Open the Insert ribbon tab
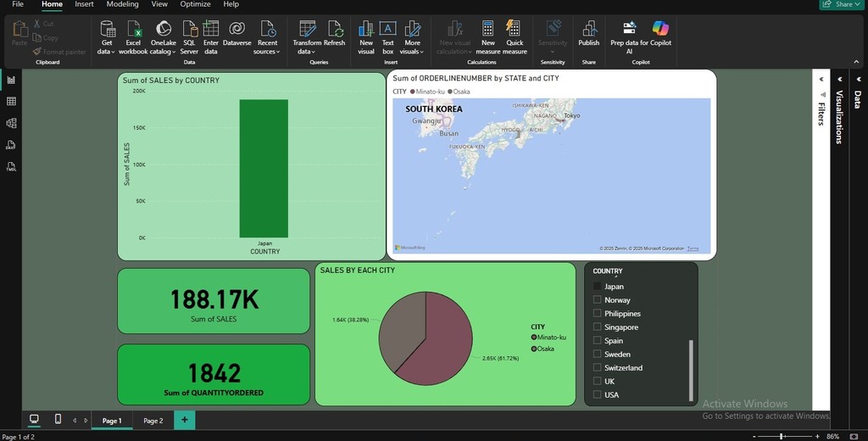Viewport: 868px width, 441px height. (x=84, y=4)
